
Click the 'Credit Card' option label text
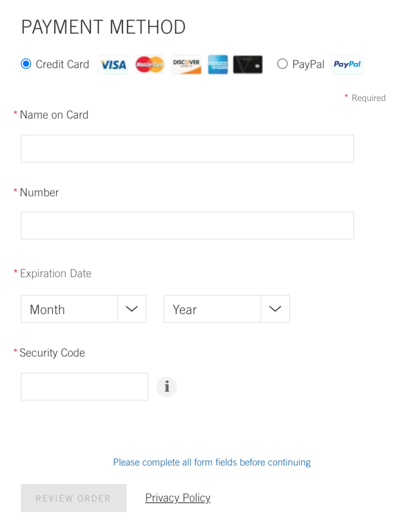(62, 64)
